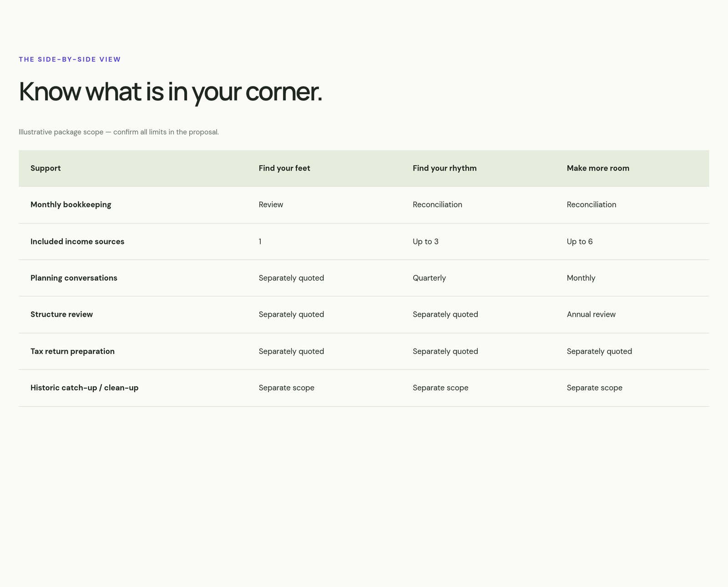Image resolution: width=728 pixels, height=587 pixels.
Task: Click 'Separate scope' under Make more room
Action: click(x=595, y=388)
